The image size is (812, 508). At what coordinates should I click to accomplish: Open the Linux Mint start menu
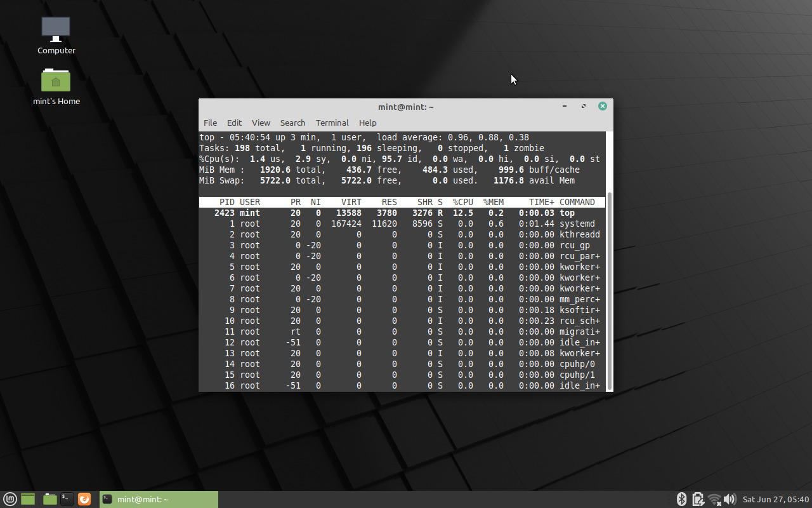pos(10,499)
